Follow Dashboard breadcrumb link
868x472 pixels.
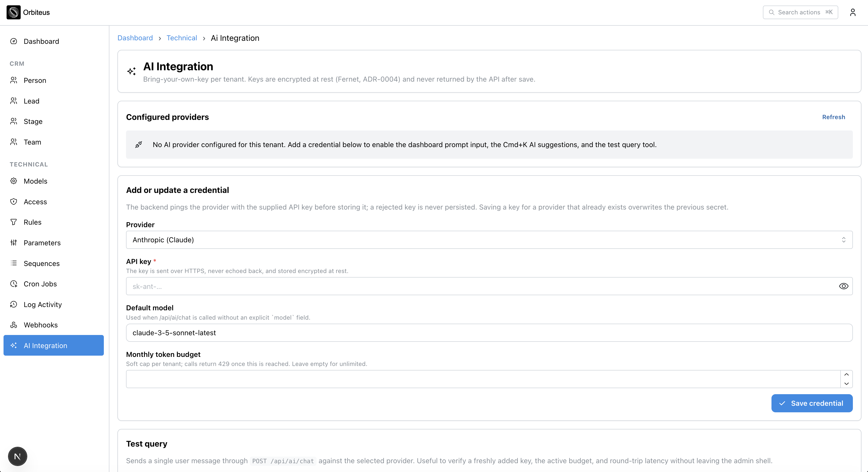[x=135, y=38]
